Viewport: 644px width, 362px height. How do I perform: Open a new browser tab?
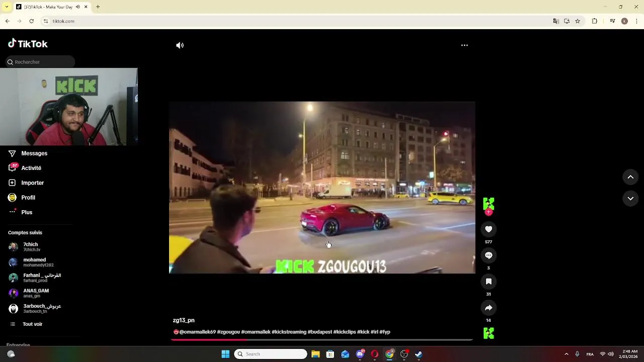pyautogui.click(x=98, y=7)
